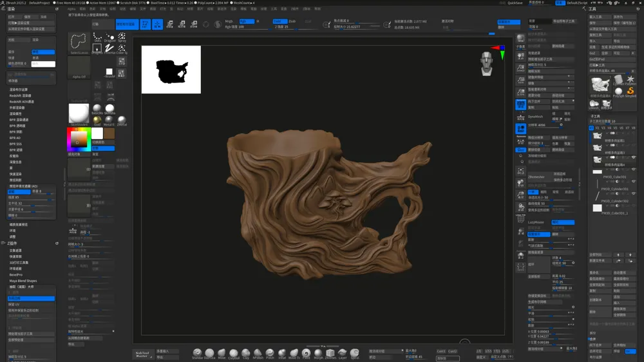Choose the Color Spray stroke type
Screen dimensions: 644x362
coord(122,50)
